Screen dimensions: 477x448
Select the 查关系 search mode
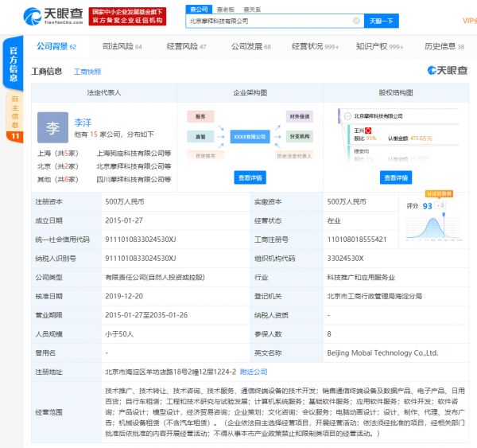pos(252,9)
